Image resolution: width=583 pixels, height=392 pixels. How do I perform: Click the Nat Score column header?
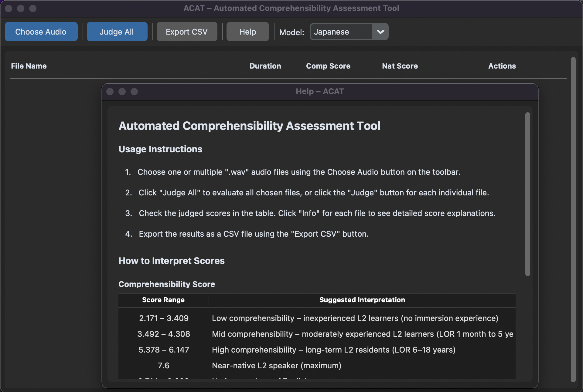(400, 66)
